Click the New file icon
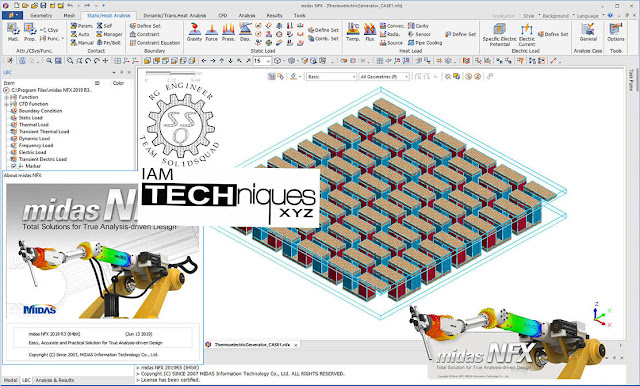640x386 pixels. point(17,6)
